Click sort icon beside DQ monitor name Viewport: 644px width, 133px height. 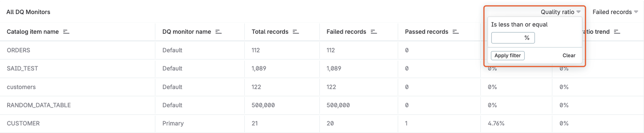(218, 32)
